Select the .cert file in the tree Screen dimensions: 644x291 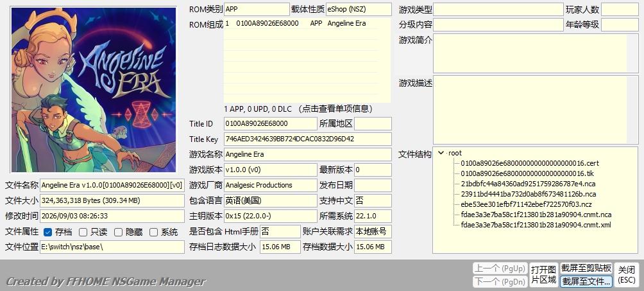(x=529, y=163)
